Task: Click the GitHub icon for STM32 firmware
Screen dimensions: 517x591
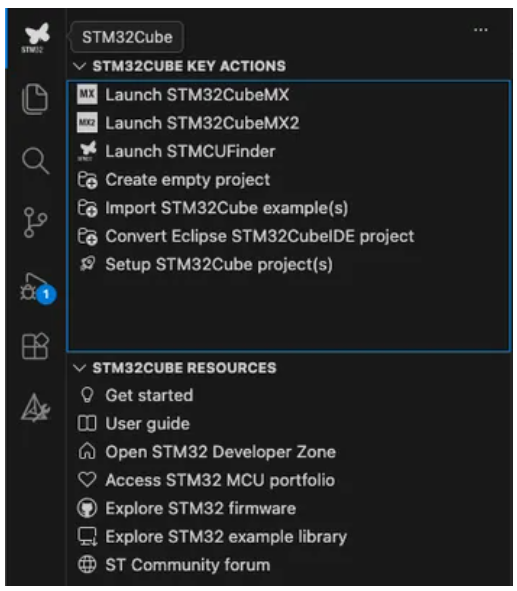Action: (x=87, y=508)
